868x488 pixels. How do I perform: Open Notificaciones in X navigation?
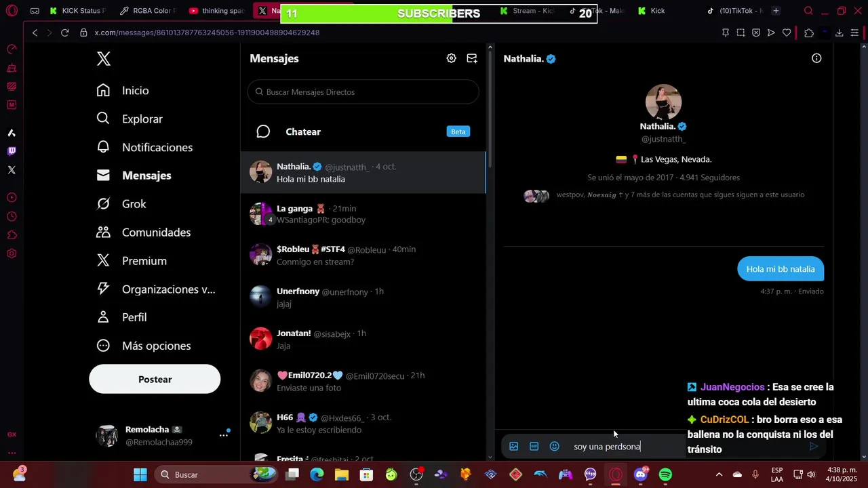[x=144, y=147]
